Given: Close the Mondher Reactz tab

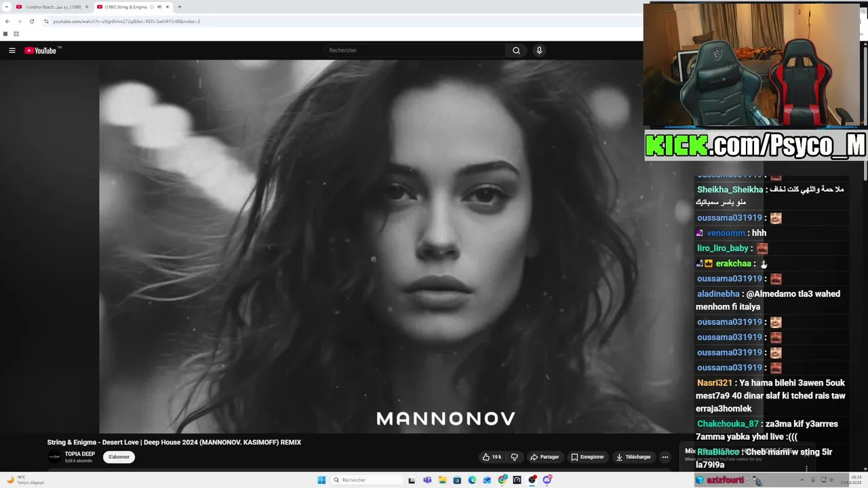Looking at the screenshot, I should point(87,7).
